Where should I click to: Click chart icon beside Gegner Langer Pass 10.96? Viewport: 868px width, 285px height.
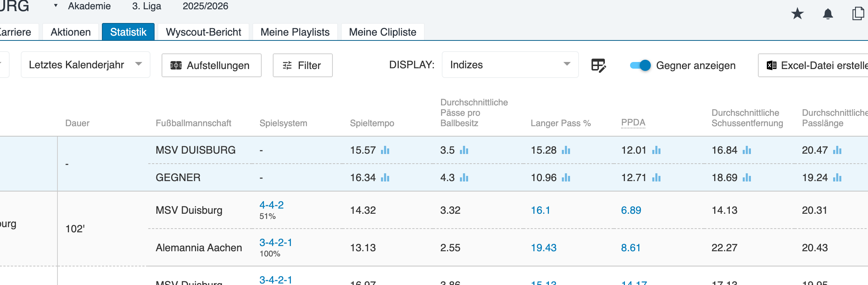click(x=566, y=178)
